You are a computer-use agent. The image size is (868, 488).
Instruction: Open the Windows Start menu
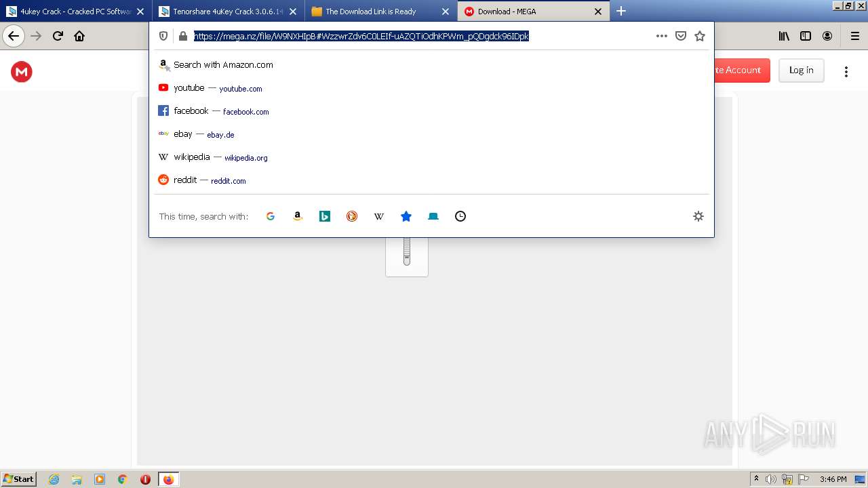19,479
